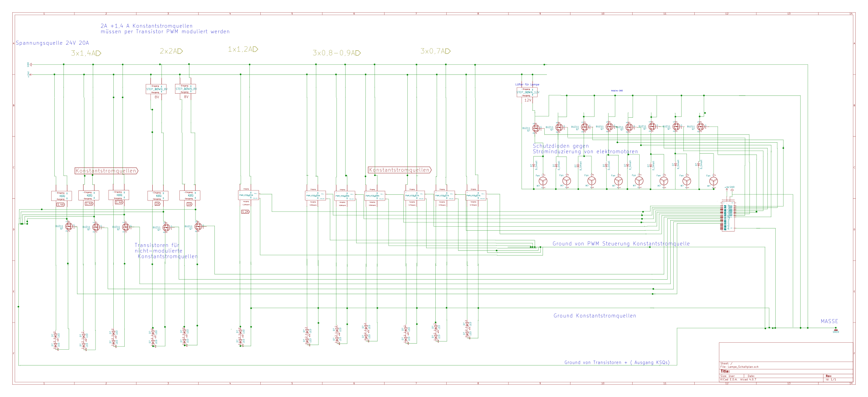Select the STEP_DOWN_12V converter block
This screenshot has width=868, height=397.
point(527,92)
